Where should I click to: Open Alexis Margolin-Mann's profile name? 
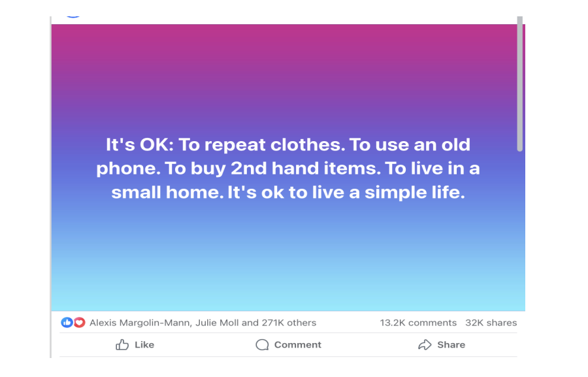pos(139,323)
